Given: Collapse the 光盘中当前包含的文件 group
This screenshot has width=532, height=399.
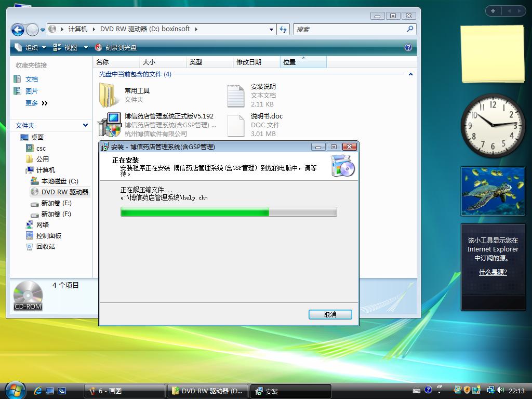Looking at the screenshot, I should [x=410, y=74].
